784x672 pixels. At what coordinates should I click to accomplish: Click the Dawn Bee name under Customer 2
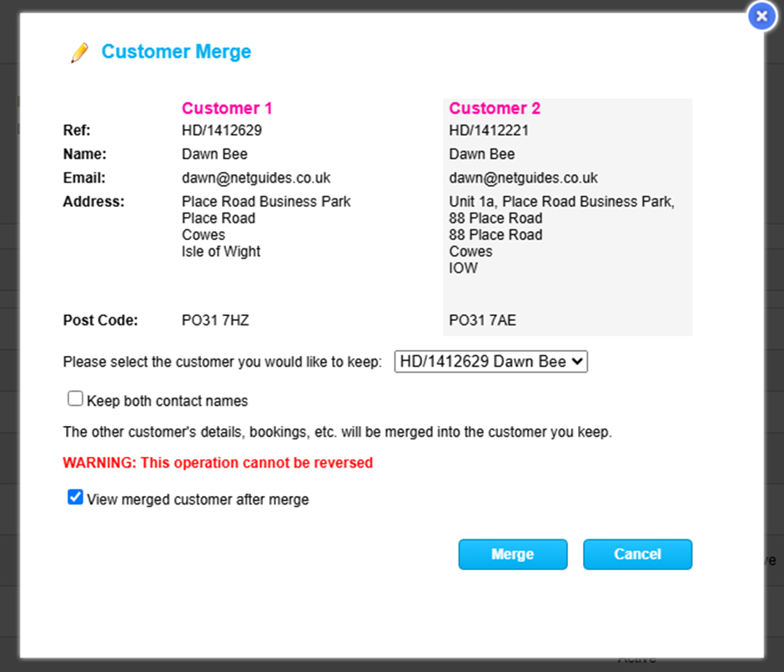481,154
